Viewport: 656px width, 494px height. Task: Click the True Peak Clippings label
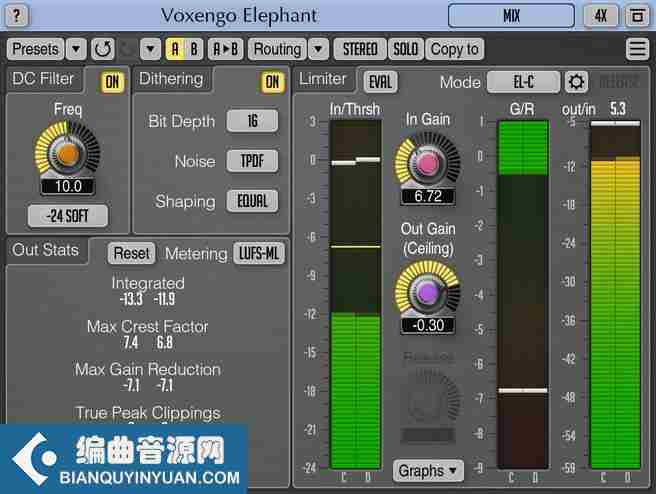pyautogui.click(x=148, y=413)
